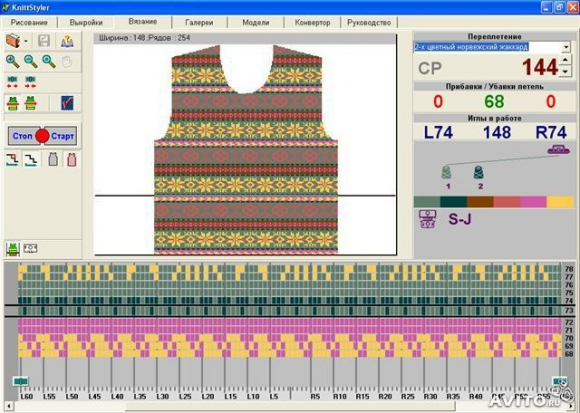Click the right carriage marker on needle bed
The image size is (580, 413).
click(559, 381)
